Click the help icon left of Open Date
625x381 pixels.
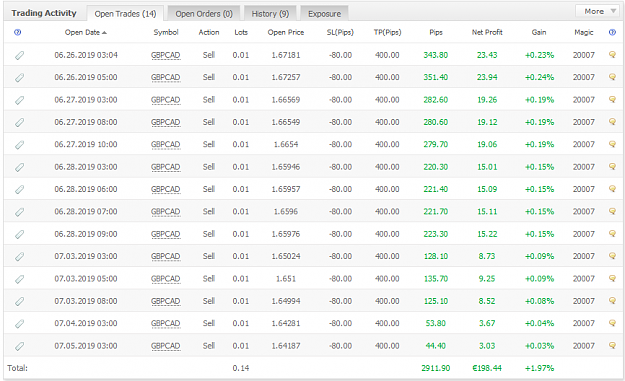coord(17,32)
